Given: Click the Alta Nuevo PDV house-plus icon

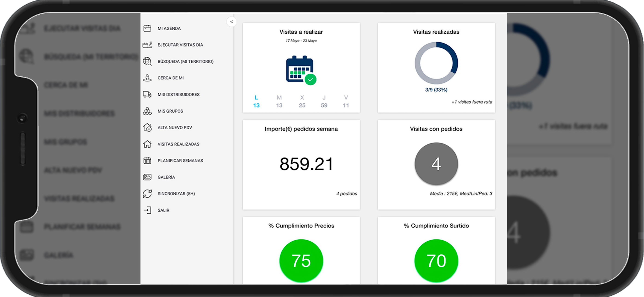Looking at the screenshot, I should [x=147, y=128].
